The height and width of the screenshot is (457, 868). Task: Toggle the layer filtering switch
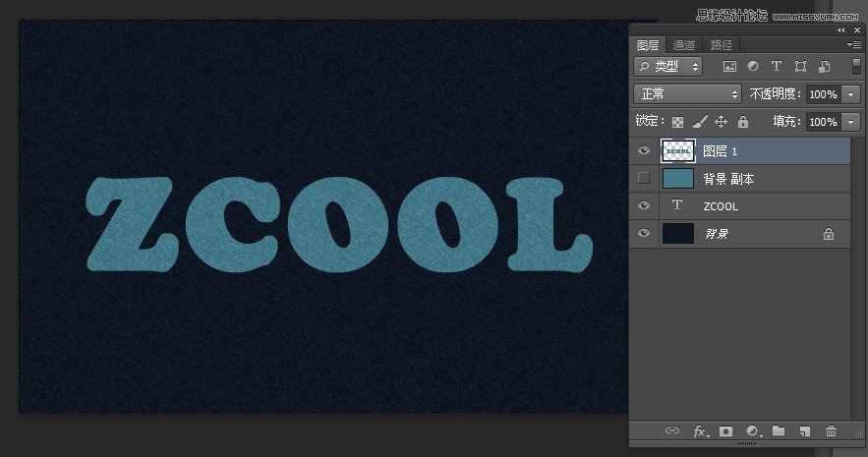coord(856,67)
